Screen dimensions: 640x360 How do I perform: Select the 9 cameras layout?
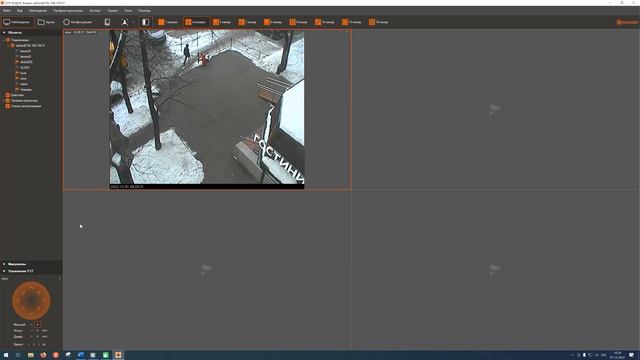coord(298,22)
